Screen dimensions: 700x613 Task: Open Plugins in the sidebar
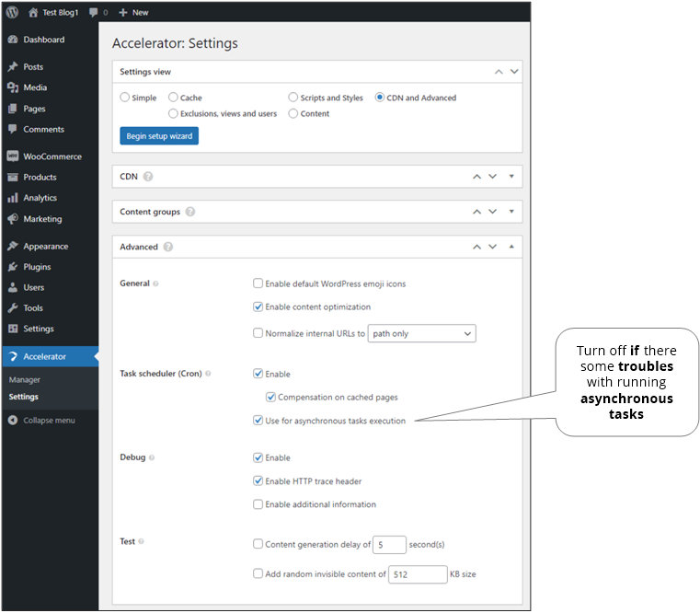[x=37, y=267]
